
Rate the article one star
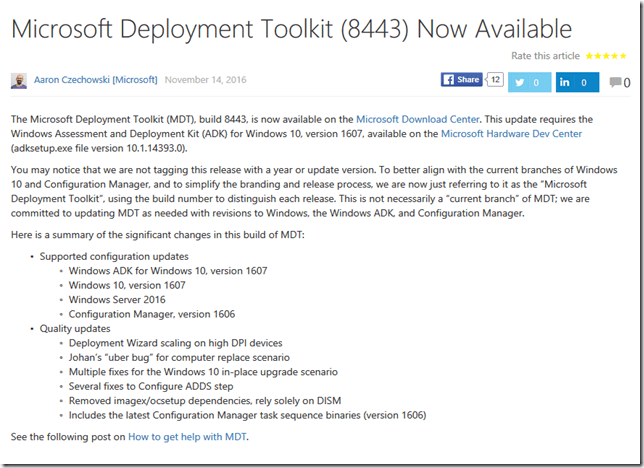[x=589, y=57]
